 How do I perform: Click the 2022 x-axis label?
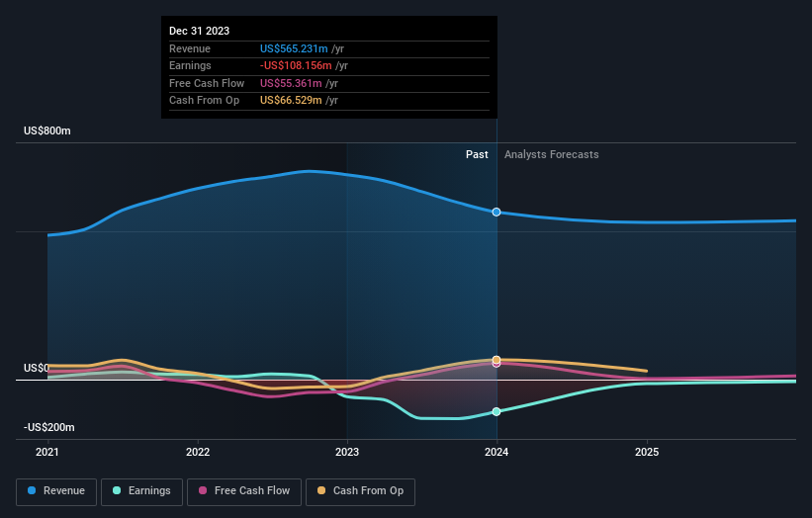click(198, 453)
